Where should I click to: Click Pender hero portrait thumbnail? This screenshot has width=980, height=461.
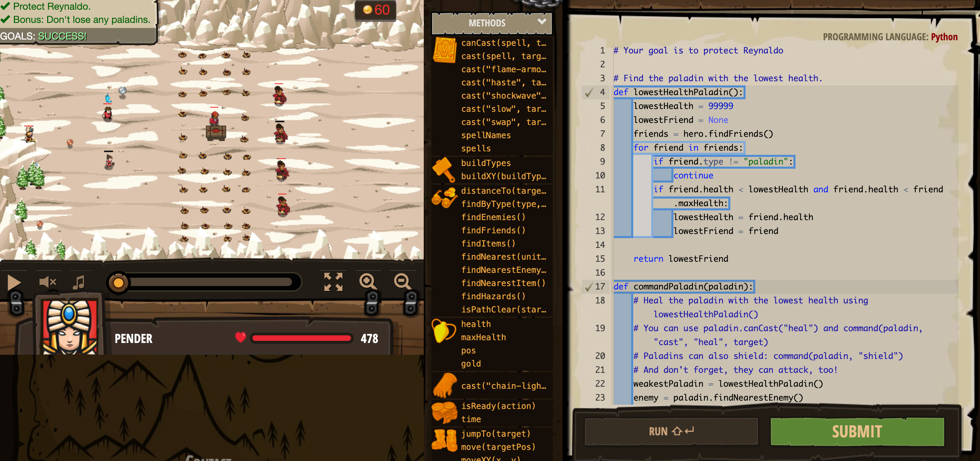70,327
